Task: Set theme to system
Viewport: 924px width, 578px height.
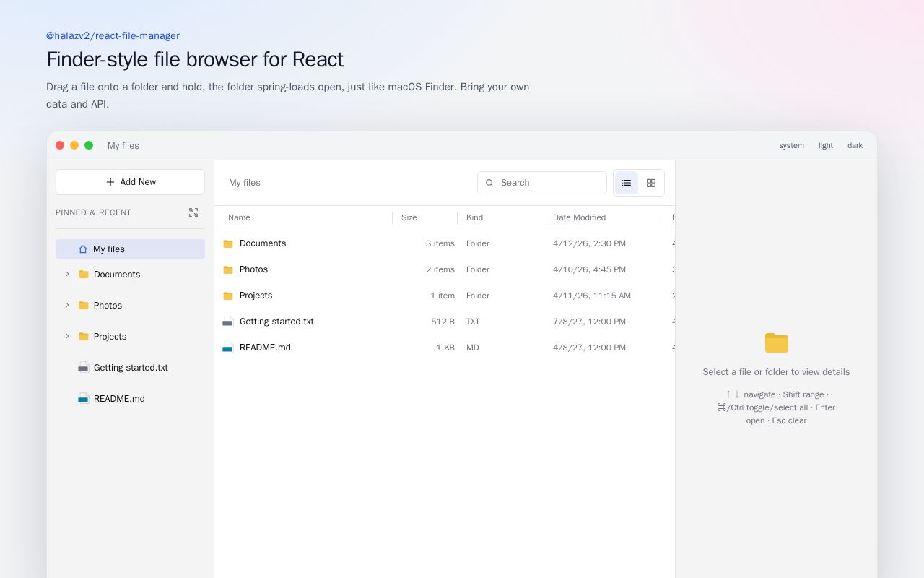Action: (x=791, y=146)
